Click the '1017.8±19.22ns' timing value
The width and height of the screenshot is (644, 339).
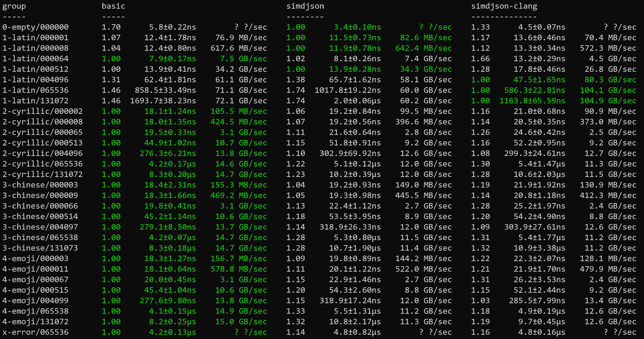[x=347, y=90]
